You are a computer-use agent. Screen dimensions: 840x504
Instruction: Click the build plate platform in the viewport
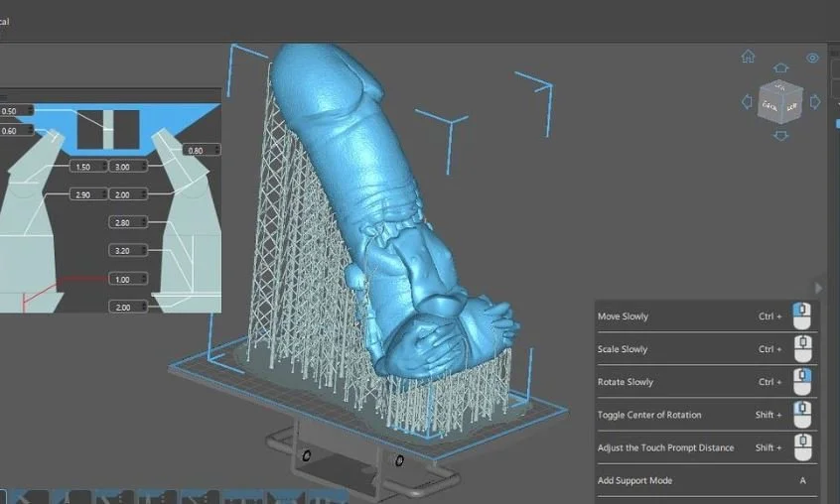tap(369, 396)
